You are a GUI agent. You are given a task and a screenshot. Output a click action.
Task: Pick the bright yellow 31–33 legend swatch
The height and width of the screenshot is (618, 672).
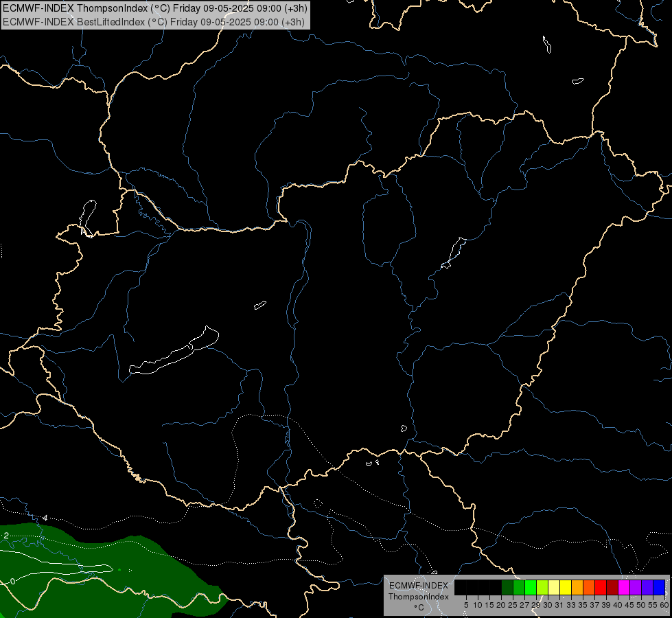pyautogui.click(x=566, y=587)
